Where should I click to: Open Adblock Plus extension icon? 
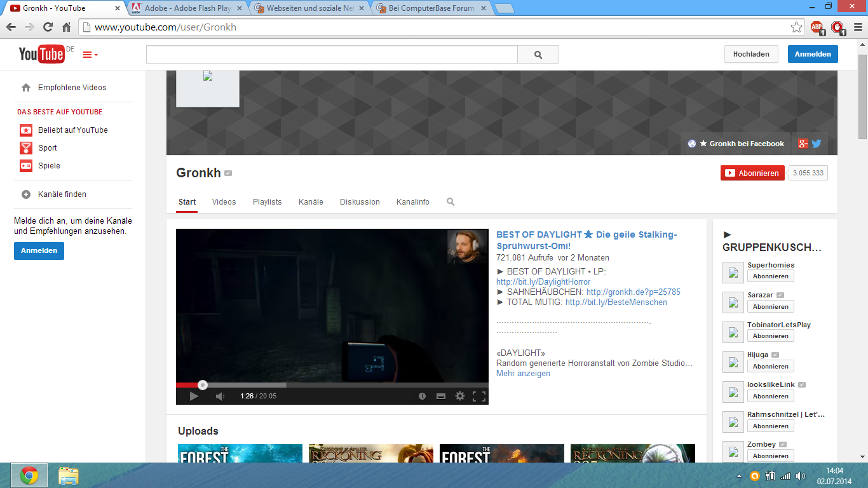[x=817, y=27]
